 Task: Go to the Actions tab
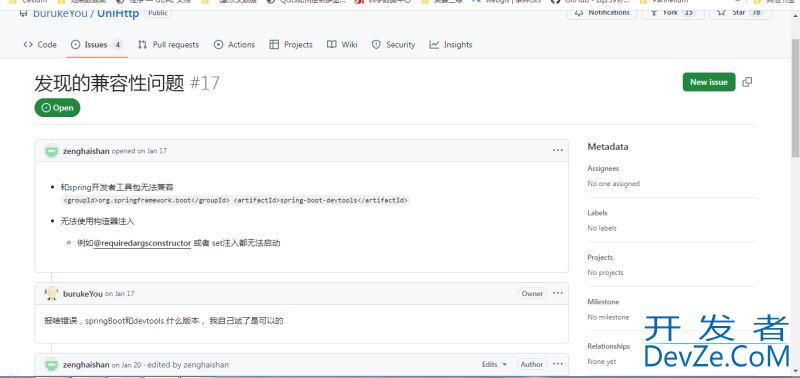click(234, 45)
